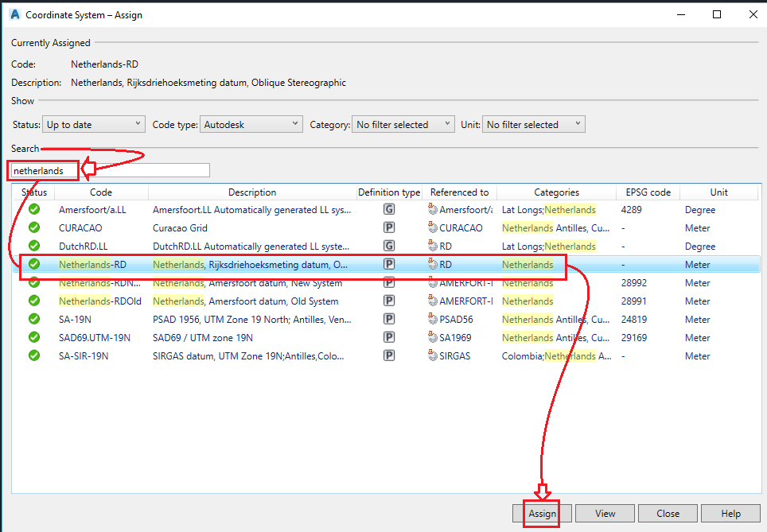Click the green status check beside Netherlands-RD
767x532 pixels.
(x=33, y=264)
